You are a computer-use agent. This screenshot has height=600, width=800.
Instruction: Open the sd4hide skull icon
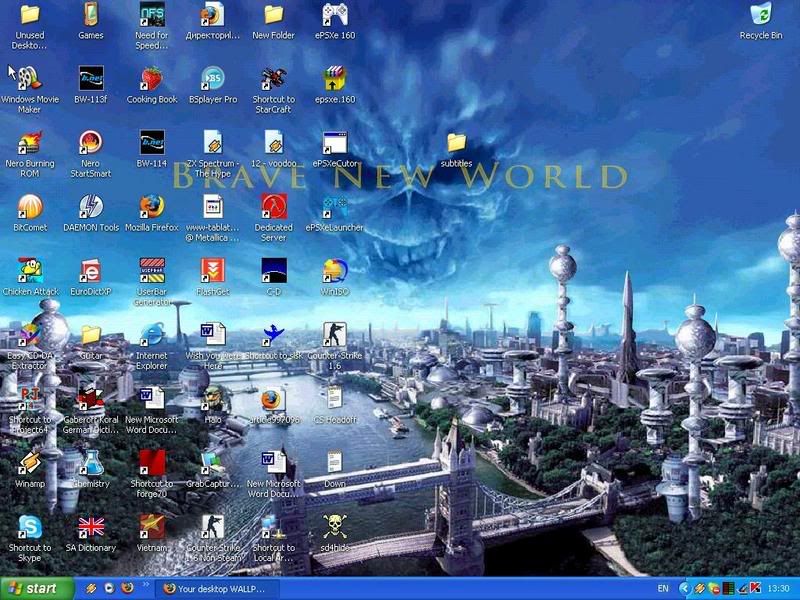(335, 527)
